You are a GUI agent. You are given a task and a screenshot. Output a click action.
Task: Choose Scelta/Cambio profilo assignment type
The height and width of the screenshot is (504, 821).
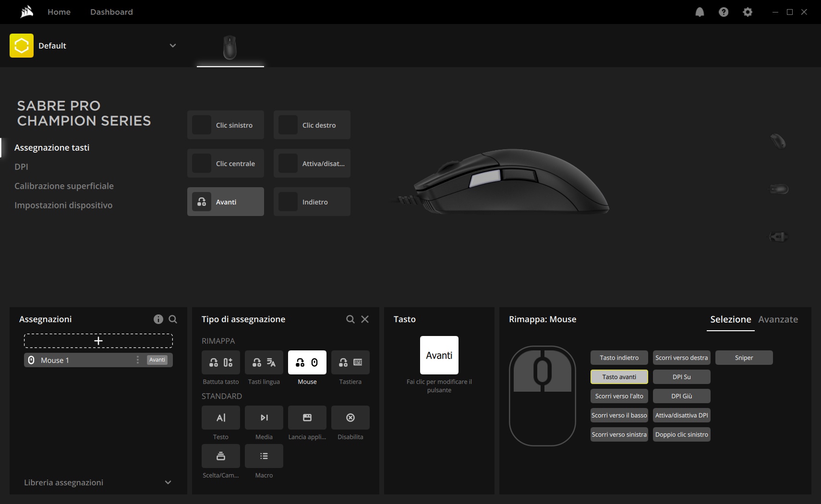tap(221, 456)
